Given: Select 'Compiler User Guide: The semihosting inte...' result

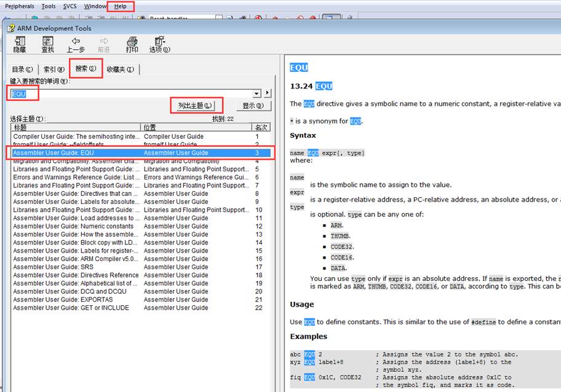Looking at the screenshot, I should pos(141,136).
